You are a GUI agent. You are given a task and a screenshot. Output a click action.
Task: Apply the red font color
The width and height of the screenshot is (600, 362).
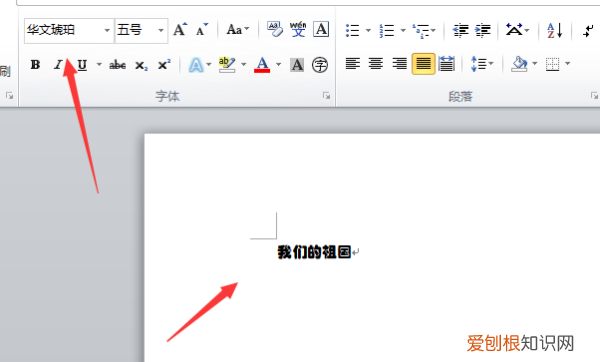262,65
